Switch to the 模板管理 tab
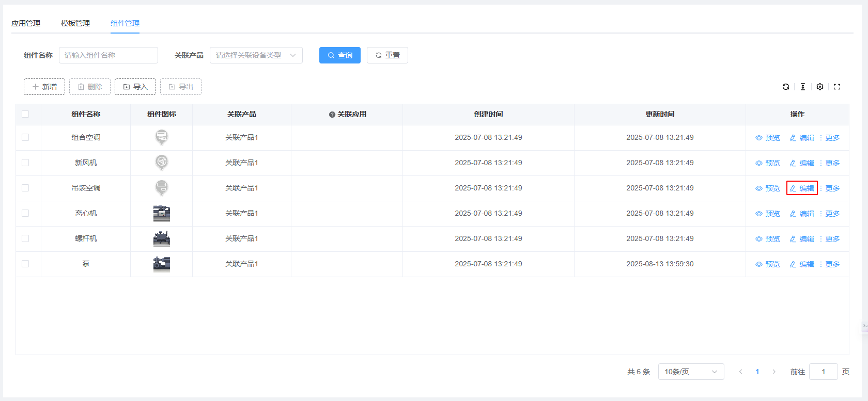This screenshot has height=401, width=868. click(75, 23)
